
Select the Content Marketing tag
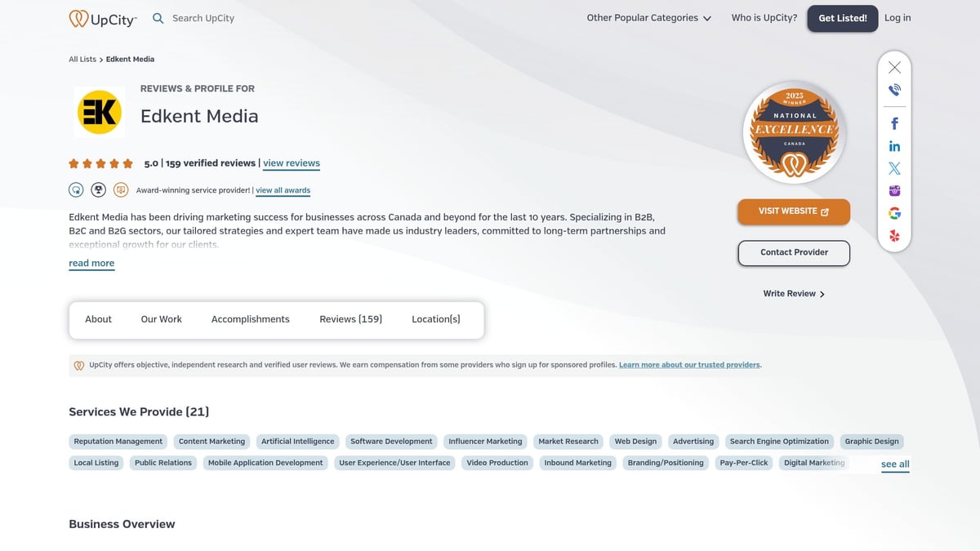click(212, 442)
